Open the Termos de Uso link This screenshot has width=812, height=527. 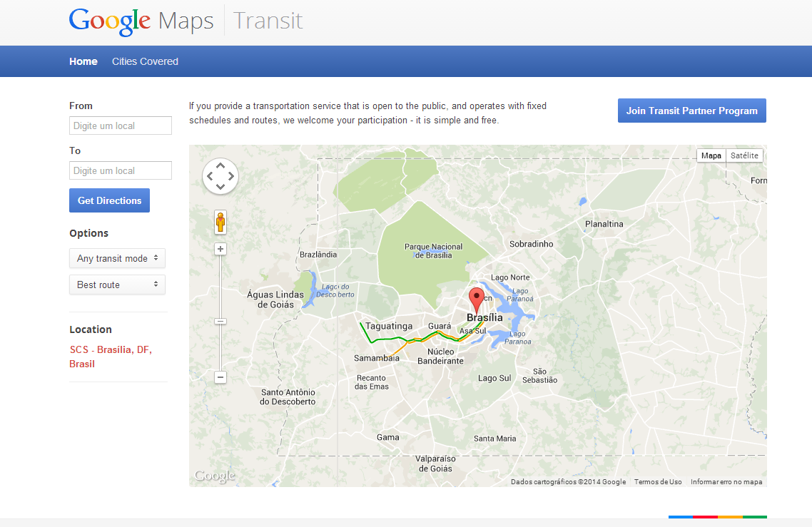[x=658, y=482]
